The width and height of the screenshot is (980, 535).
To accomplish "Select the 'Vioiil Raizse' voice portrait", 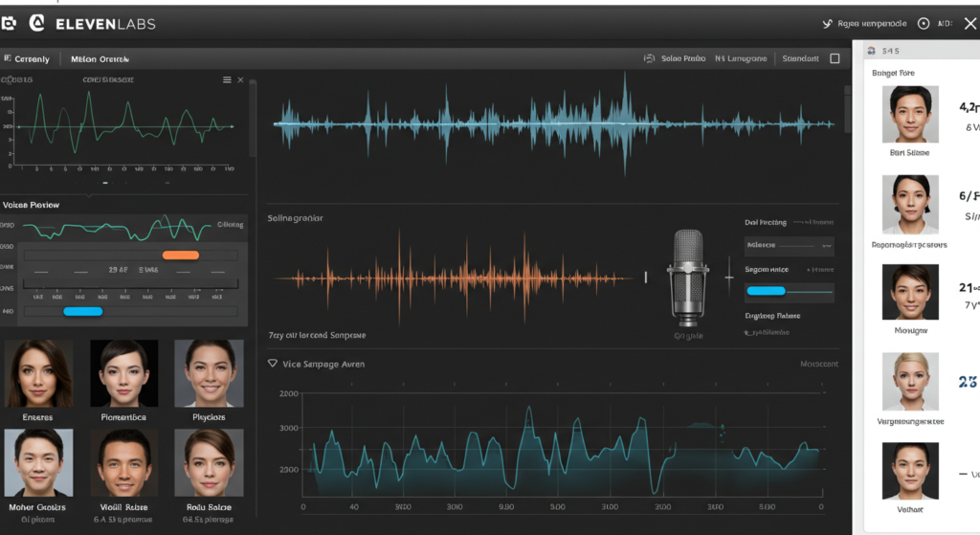I will [x=123, y=462].
